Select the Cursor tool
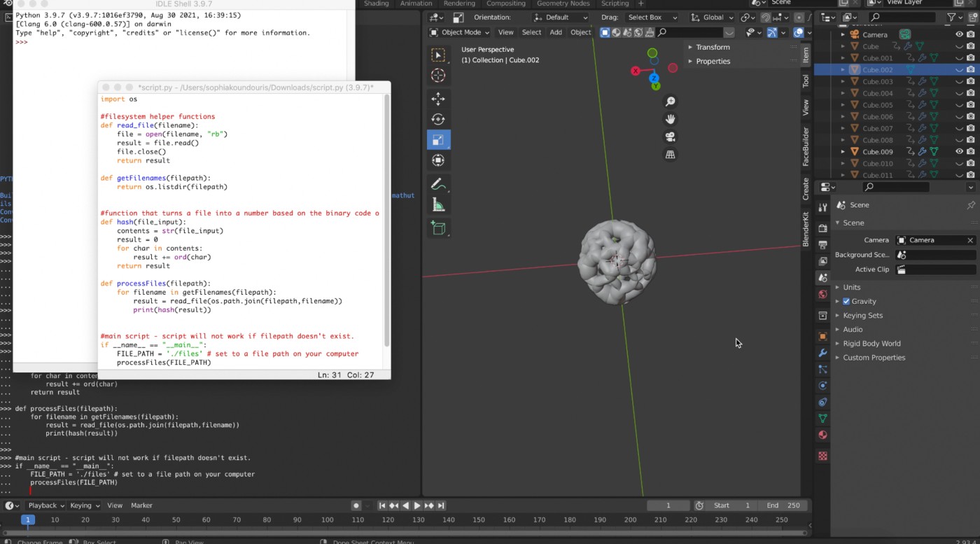 (438, 76)
